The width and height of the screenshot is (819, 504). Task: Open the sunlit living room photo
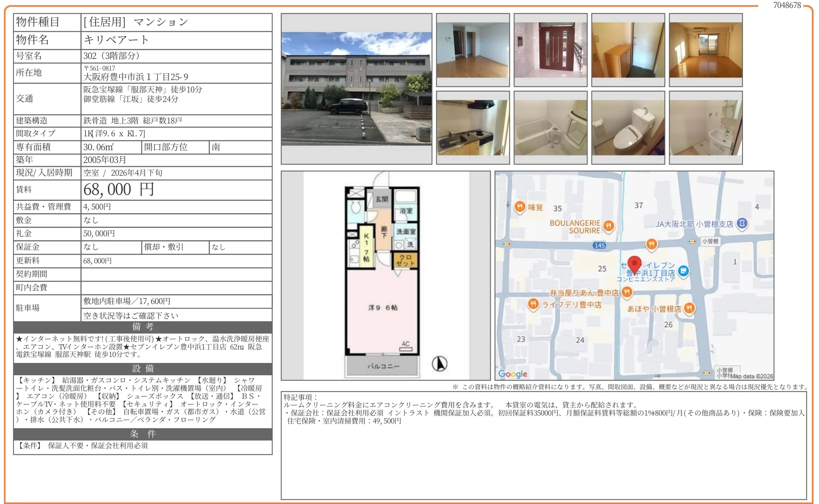(x=705, y=50)
